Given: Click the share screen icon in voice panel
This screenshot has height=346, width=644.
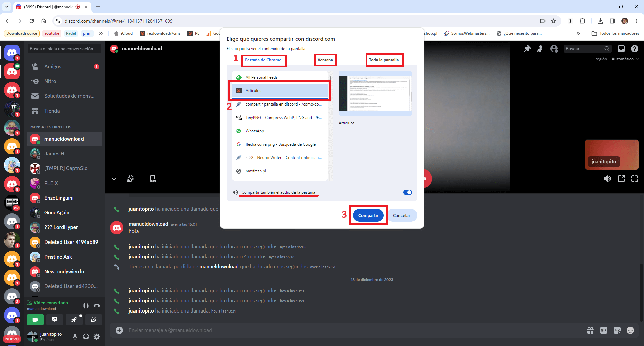Looking at the screenshot, I should tap(55, 320).
